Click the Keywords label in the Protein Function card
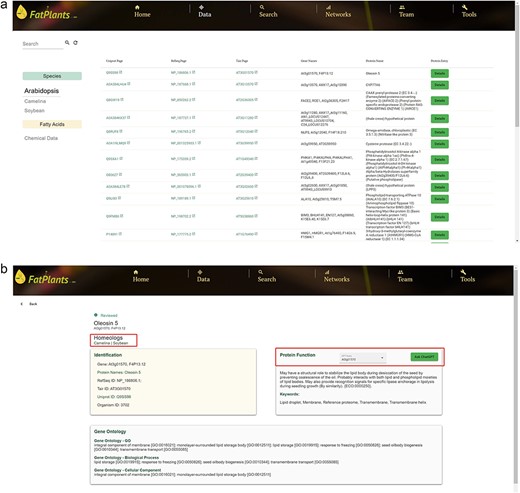This screenshot has width=520, height=493. tap(289, 394)
